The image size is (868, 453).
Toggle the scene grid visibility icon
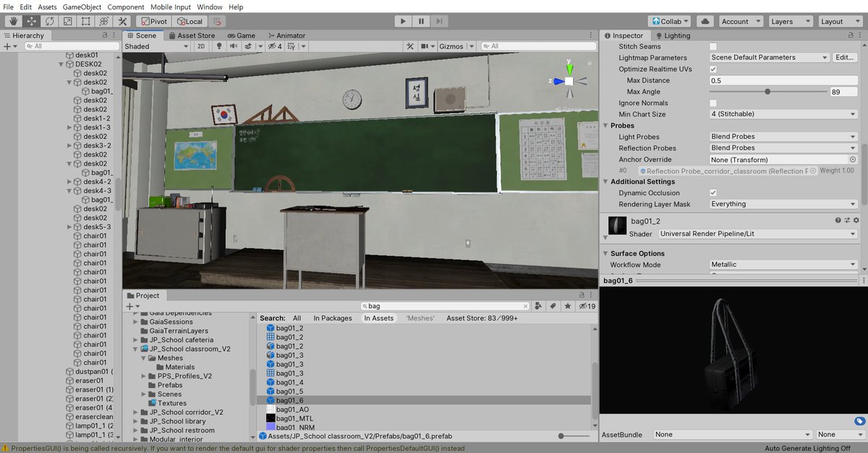click(292, 46)
